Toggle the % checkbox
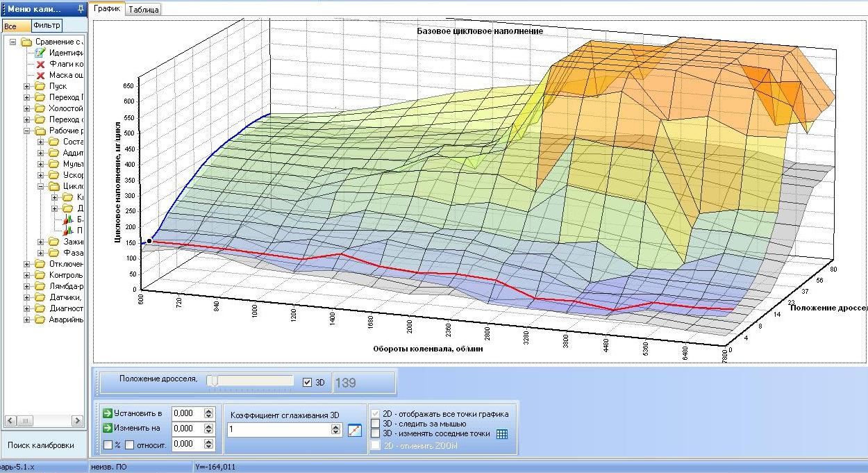Image resolution: width=868 pixels, height=473 pixels. pos(108,445)
